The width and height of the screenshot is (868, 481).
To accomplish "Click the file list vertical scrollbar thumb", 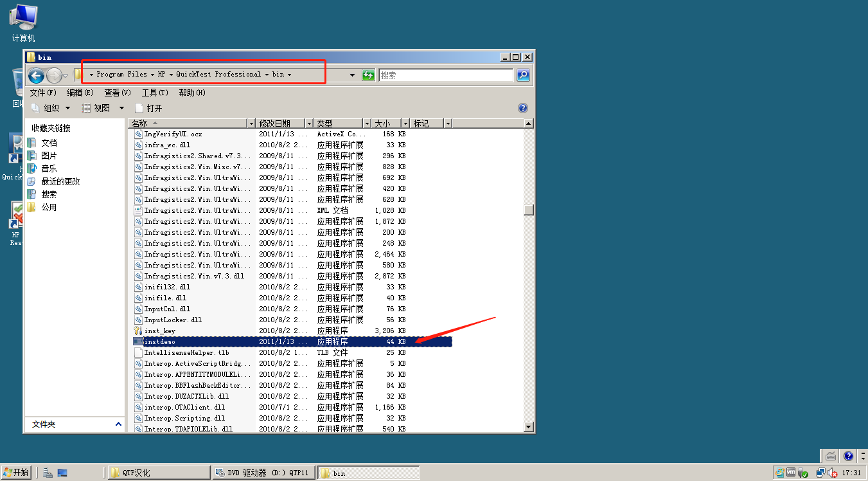I will [x=529, y=210].
